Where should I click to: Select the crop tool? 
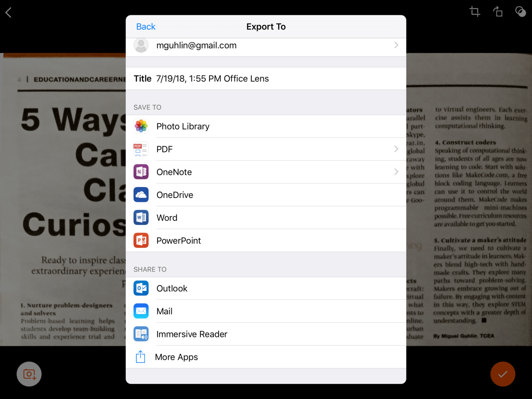[475, 11]
